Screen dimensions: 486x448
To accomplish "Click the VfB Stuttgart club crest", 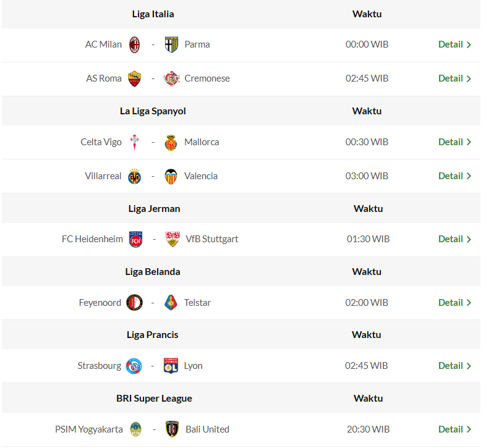I will (x=173, y=239).
